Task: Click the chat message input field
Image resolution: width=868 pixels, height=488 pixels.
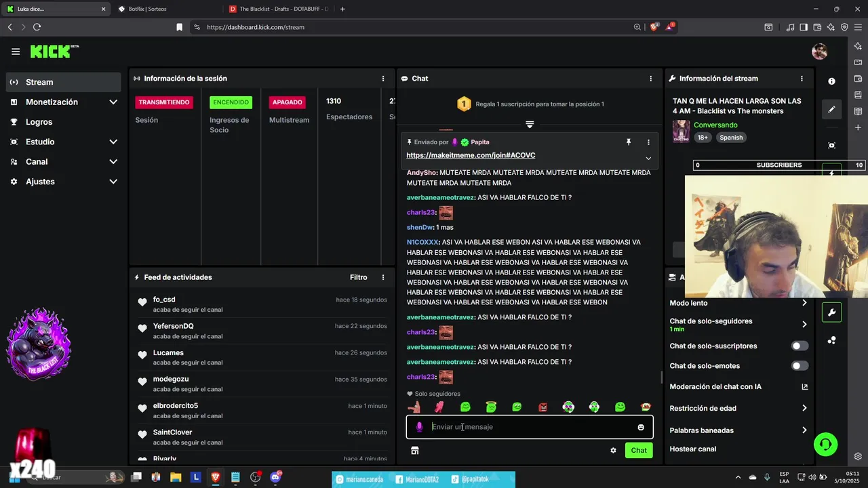Action: pyautogui.click(x=530, y=427)
